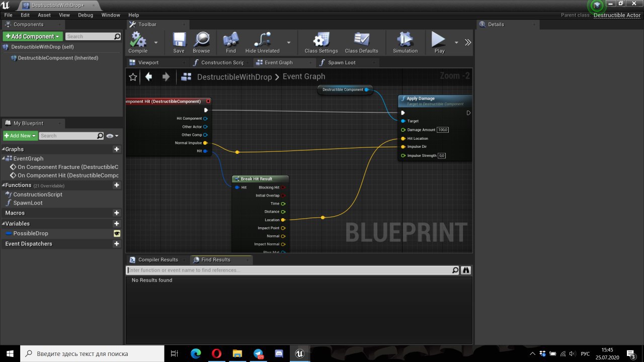The image size is (644, 362).
Task: Add a new event dispatcher with plus
Action: (117, 244)
